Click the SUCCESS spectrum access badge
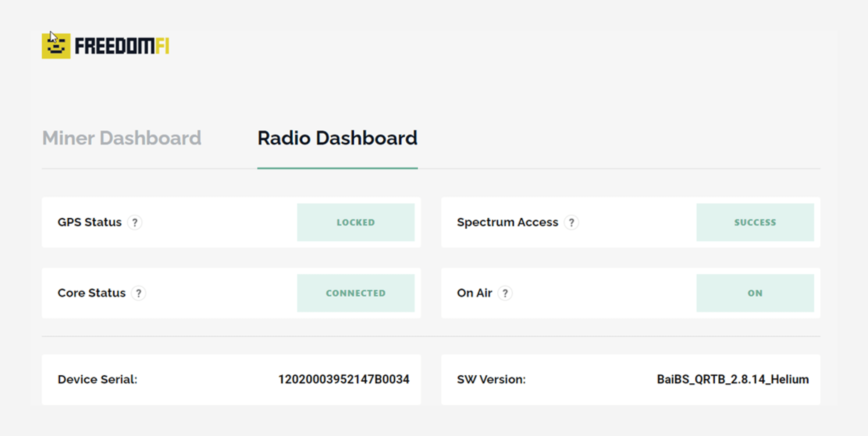The width and height of the screenshot is (868, 436). [755, 222]
